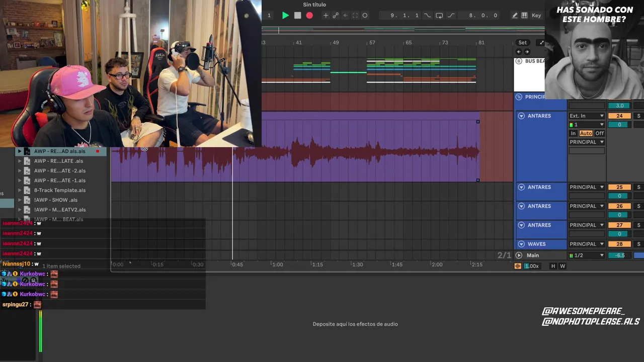Toggle track activator 25
This screenshot has height=362, width=644.
(619, 187)
